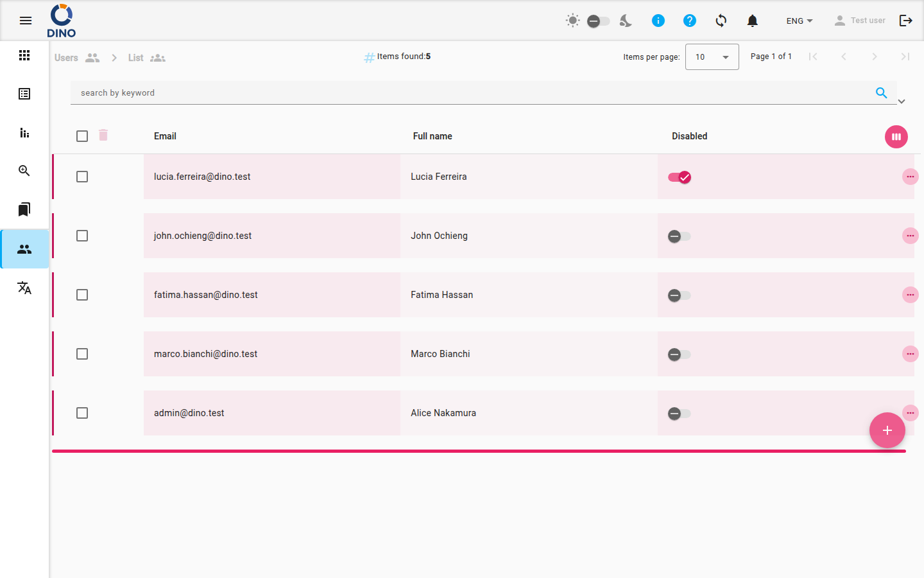Select the Fatima Hassan row checkbox

point(82,295)
